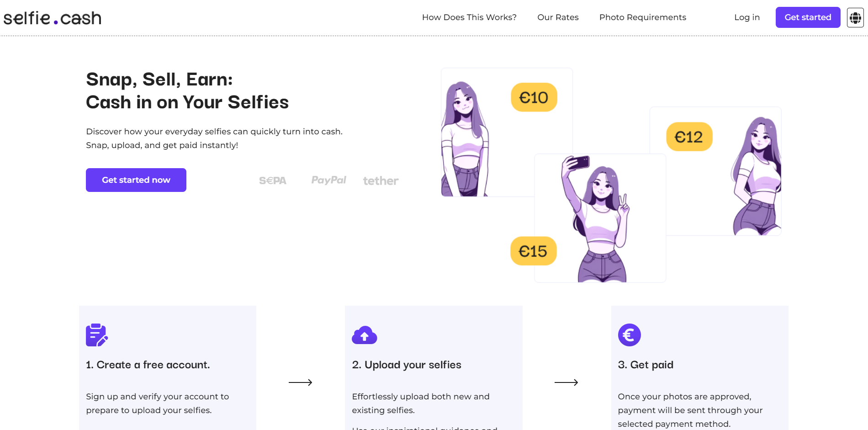Click the PayPal payment logo

click(x=328, y=180)
